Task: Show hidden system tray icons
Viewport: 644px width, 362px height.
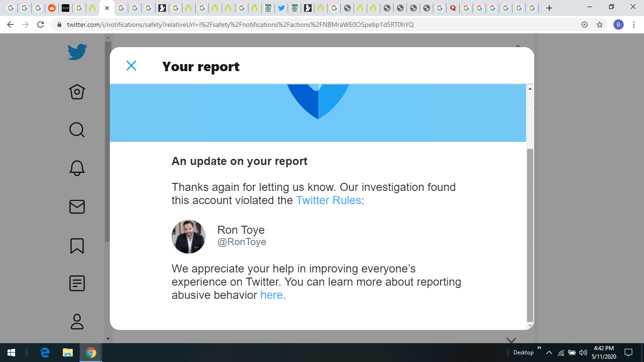Action: (549, 353)
